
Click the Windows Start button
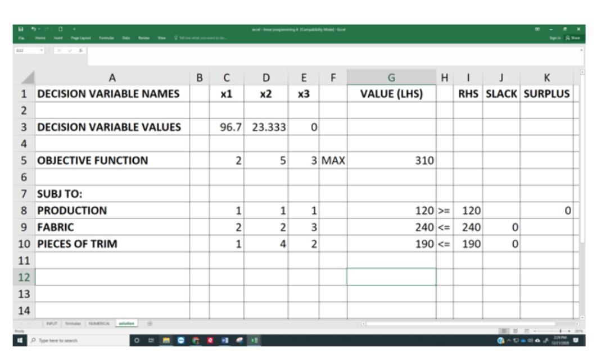tap(20, 340)
